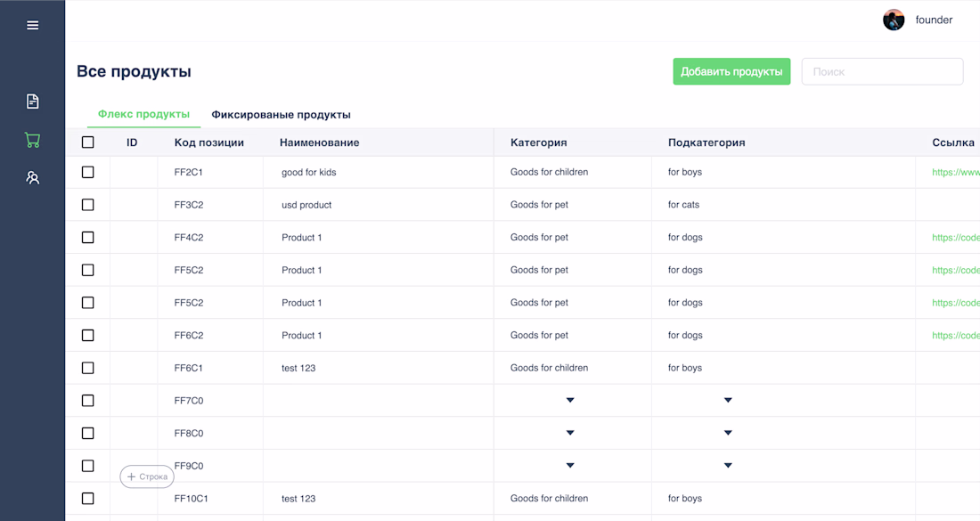Select the 'good for kids' name cell

click(x=309, y=173)
